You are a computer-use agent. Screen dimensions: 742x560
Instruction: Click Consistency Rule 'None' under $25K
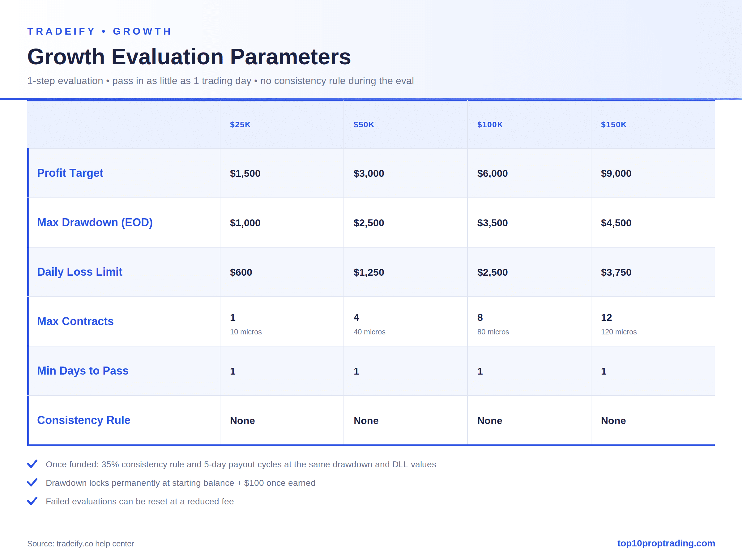[242, 421]
